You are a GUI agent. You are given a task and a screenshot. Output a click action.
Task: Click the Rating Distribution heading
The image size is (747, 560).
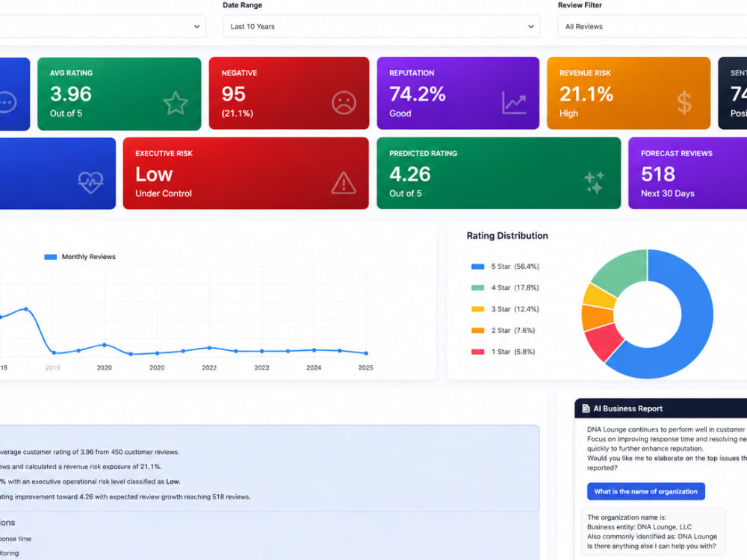[x=507, y=236]
